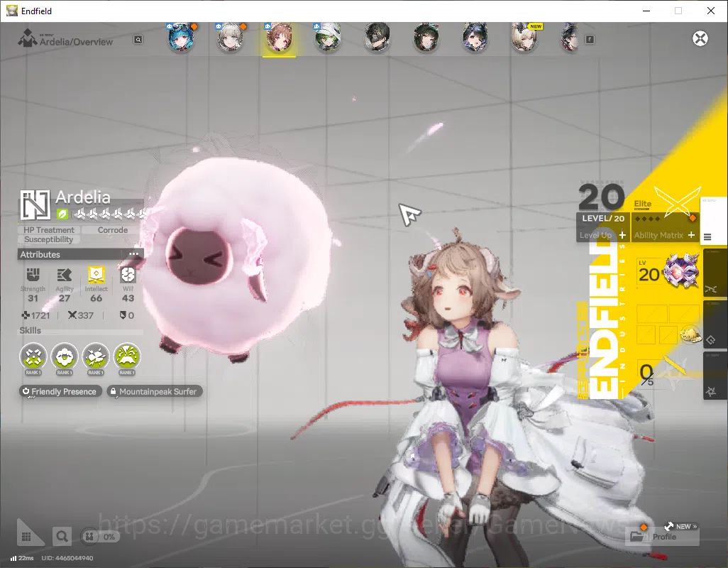Open the second empty gear slot
Viewport: 728px width, 568px height.
click(684, 314)
